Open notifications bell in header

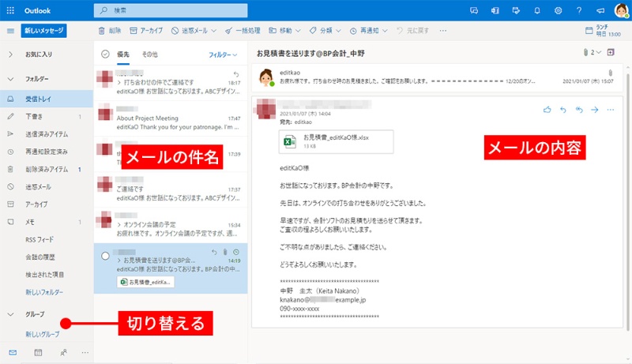click(x=537, y=11)
